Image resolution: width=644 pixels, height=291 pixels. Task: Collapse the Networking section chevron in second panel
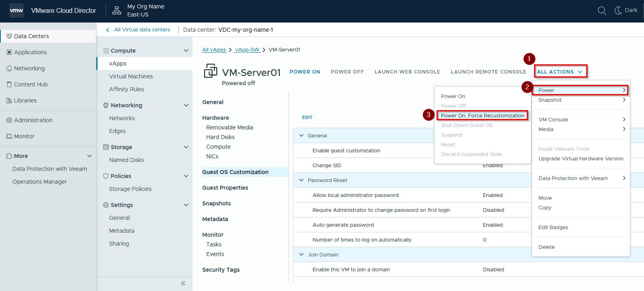tap(186, 105)
